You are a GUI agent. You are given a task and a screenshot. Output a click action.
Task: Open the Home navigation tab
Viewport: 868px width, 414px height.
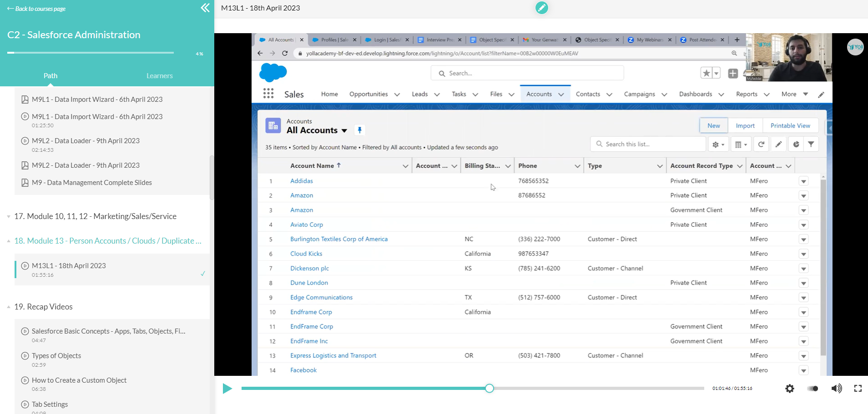[x=329, y=94]
